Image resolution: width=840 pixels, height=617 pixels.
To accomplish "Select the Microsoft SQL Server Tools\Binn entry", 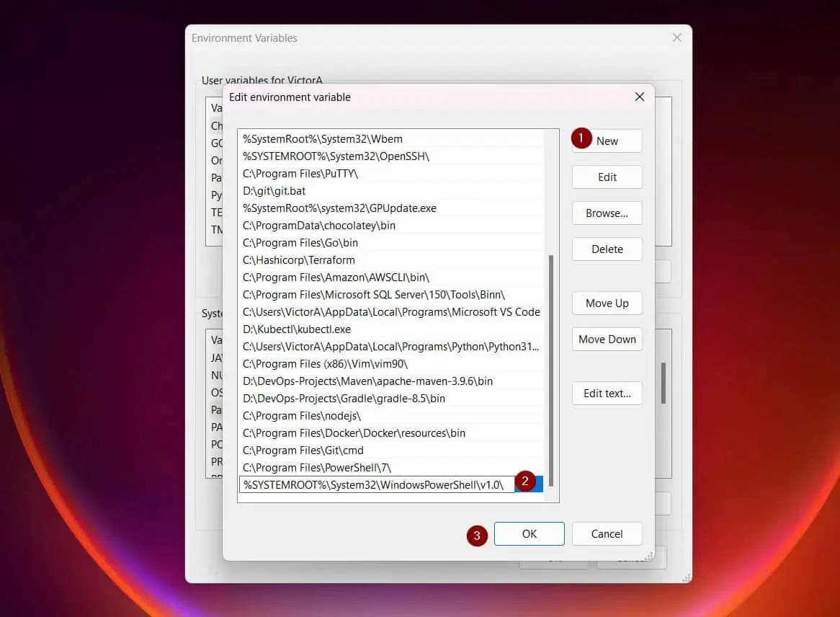I will 391,294.
